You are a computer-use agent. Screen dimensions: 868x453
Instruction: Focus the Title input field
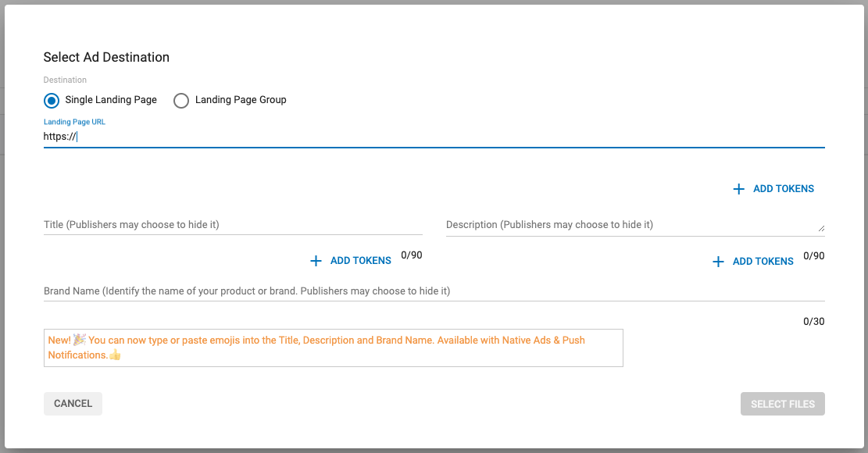click(x=233, y=225)
